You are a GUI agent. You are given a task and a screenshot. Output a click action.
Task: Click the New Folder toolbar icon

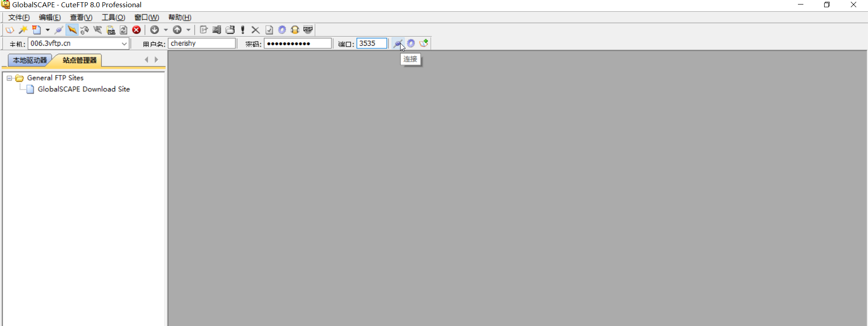tap(230, 30)
